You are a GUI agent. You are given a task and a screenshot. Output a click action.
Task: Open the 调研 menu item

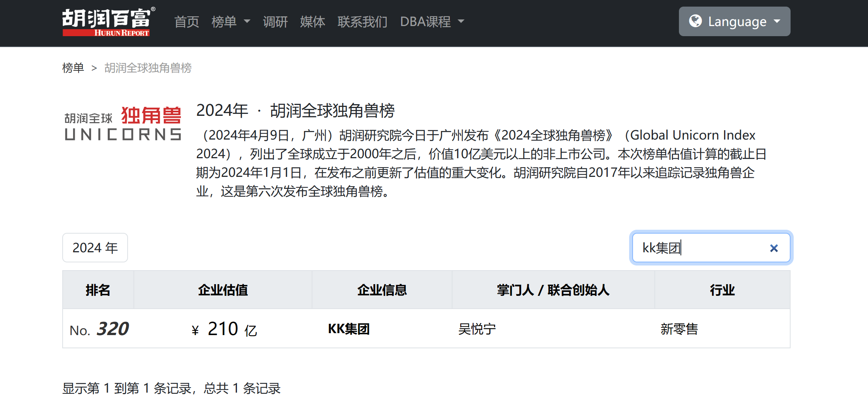click(275, 22)
